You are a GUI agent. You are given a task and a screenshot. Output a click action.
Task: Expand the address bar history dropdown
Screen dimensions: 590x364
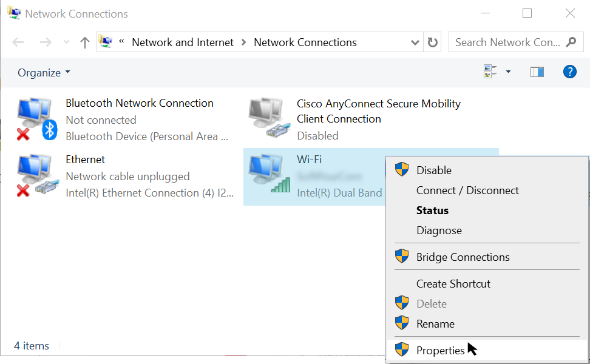(415, 42)
